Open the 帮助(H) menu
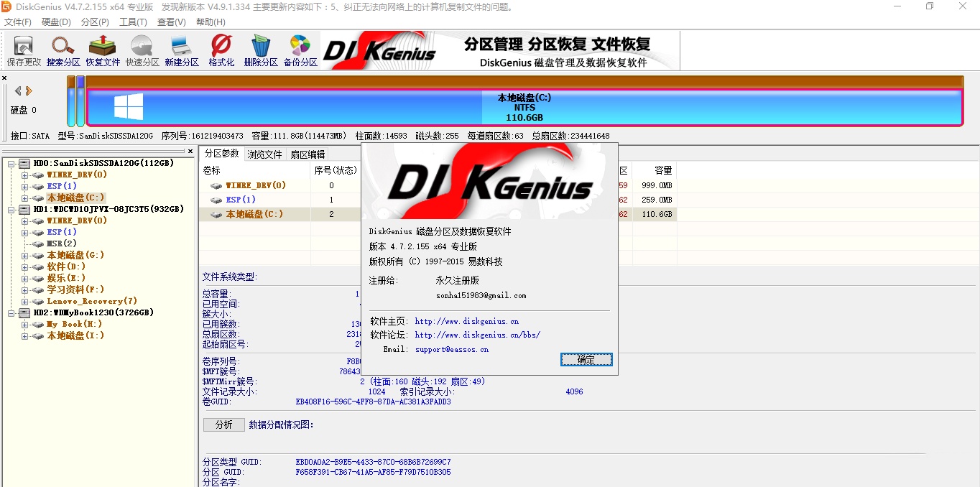Screen dimensions: 980x487 click(x=210, y=22)
